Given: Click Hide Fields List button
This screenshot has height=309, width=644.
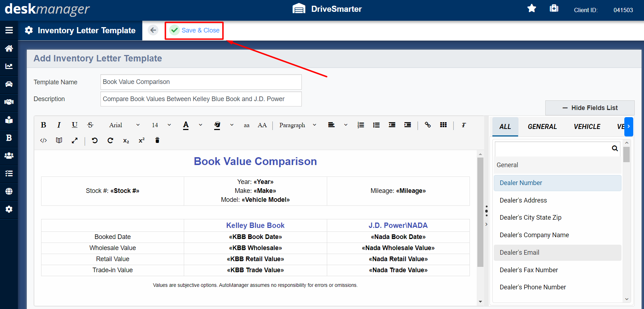Looking at the screenshot, I should [590, 108].
